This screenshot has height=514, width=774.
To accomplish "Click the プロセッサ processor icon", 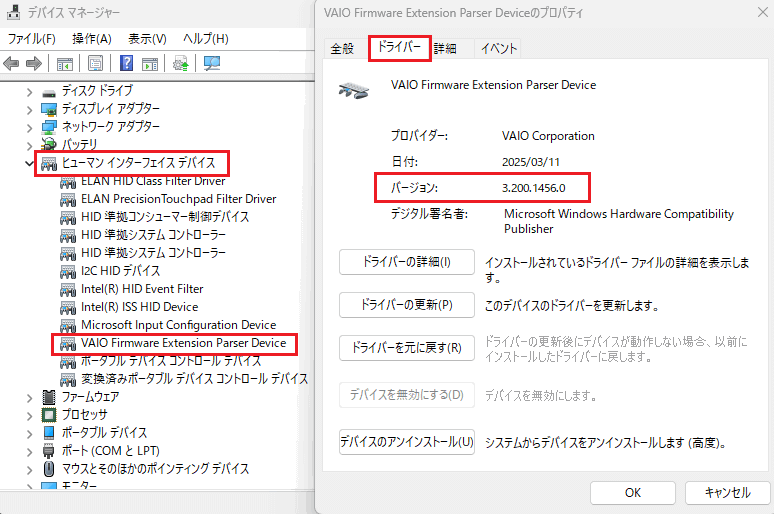I will 49,415.
